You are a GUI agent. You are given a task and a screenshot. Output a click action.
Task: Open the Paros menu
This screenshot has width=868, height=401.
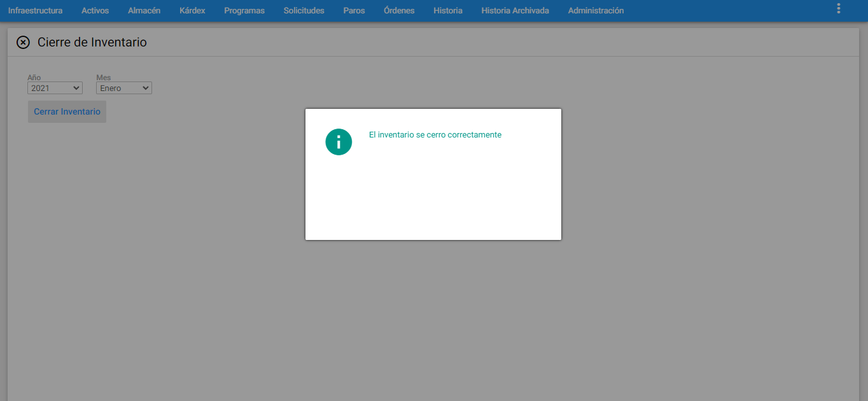pos(354,11)
